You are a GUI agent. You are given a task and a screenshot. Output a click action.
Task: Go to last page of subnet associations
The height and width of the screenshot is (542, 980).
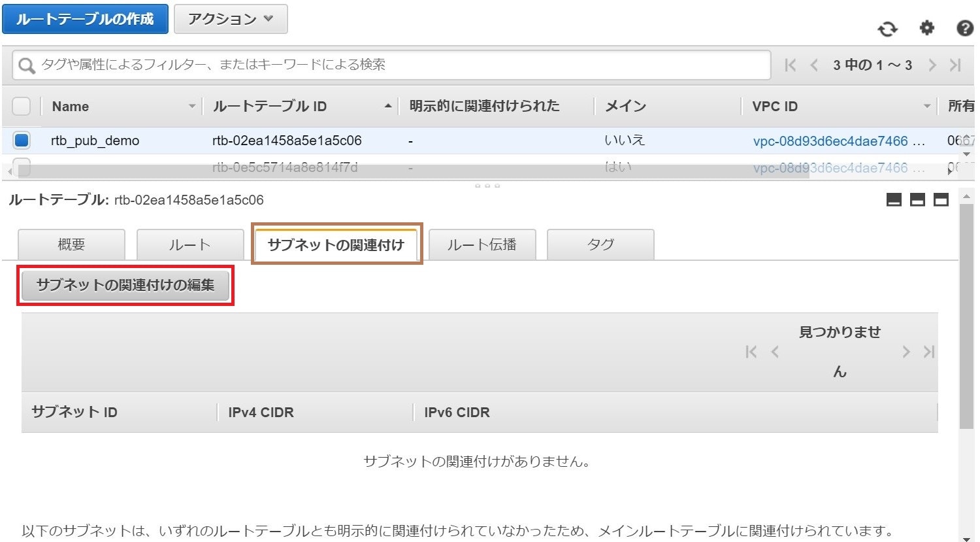pyautogui.click(x=929, y=352)
